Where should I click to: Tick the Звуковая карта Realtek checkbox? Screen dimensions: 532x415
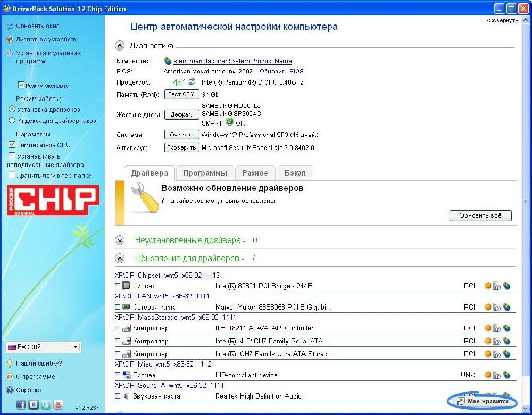coord(118,396)
